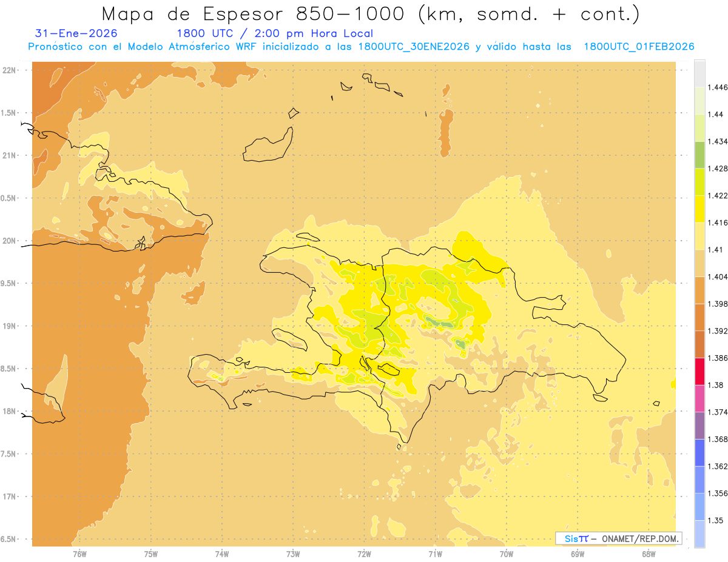Click the 1.35 colorbar value

pos(715,520)
